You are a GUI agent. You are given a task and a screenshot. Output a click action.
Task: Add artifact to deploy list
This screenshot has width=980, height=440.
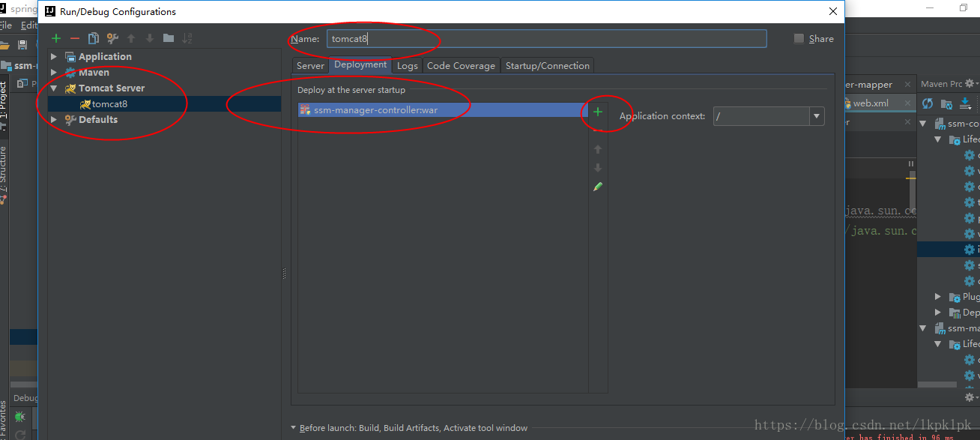tap(598, 112)
